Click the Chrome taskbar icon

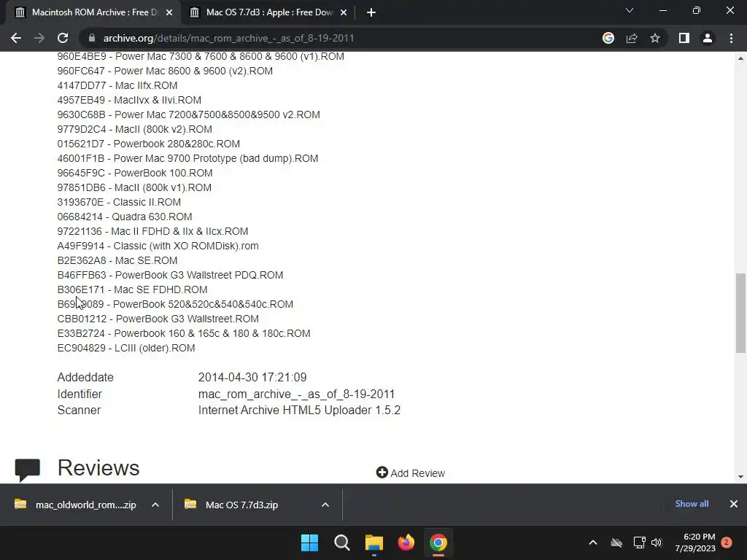coord(438,542)
